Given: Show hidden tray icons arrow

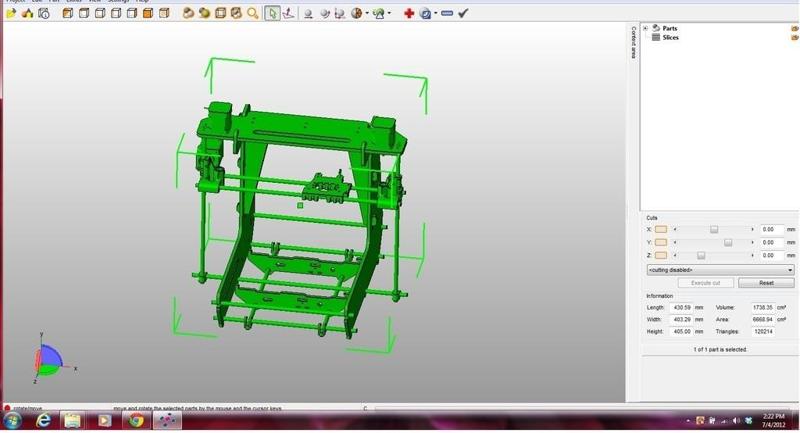Looking at the screenshot, I should pos(688,421).
